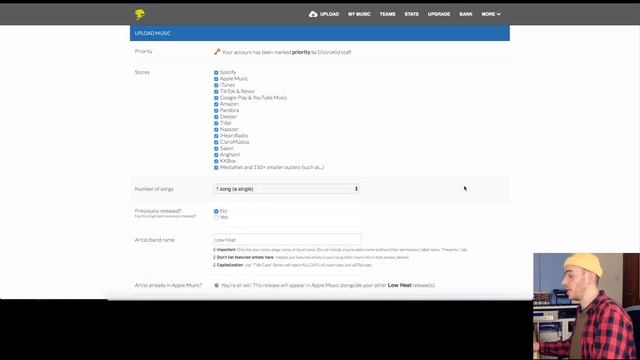Open the TEAMS page

tap(387, 14)
